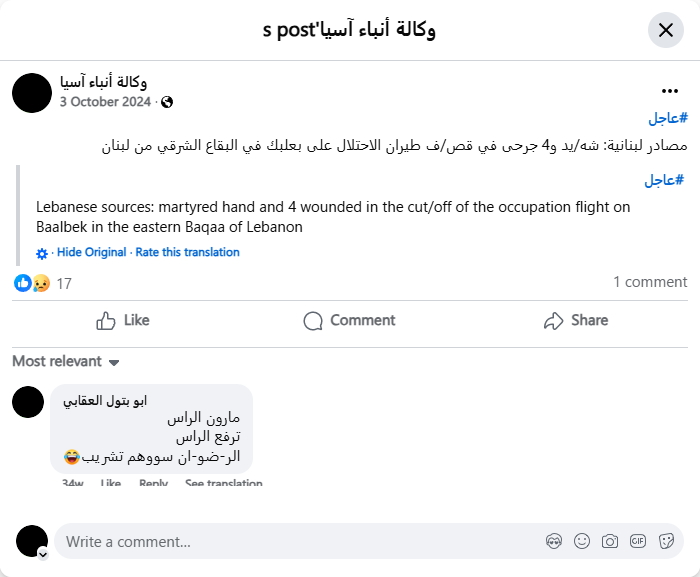The height and width of the screenshot is (577, 700).
Task: Click the translation settings gear icon
Action: [x=42, y=253]
